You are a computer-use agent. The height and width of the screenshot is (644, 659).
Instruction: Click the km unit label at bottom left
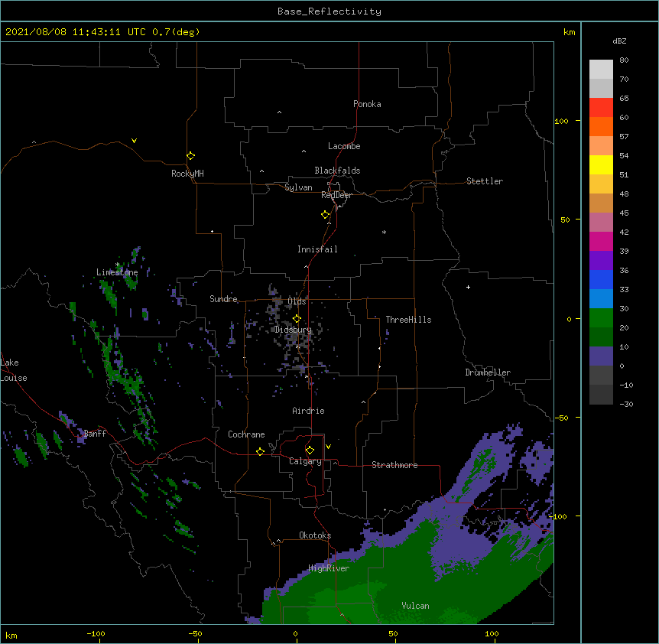click(x=11, y=635)
